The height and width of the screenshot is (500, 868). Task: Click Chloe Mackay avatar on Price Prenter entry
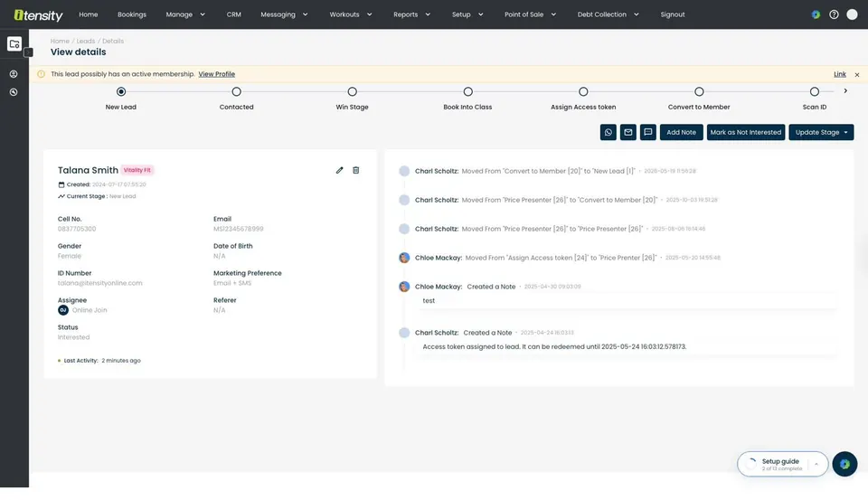click(x=404, y=258)
